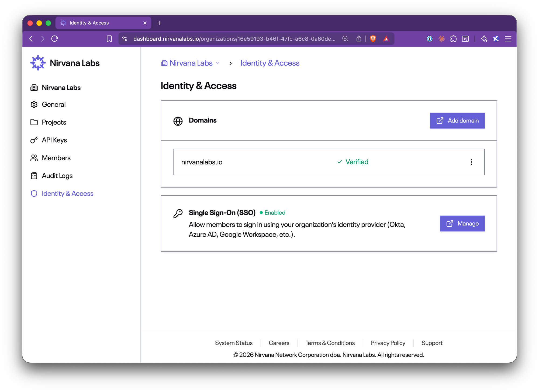Open Audit Logs from the sidebar
The width and height of the screenshot is (539, 392).
(x=57, y=176)
